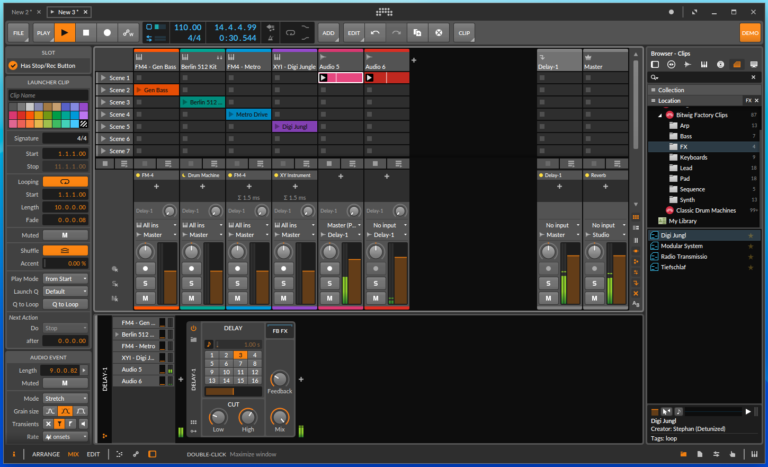Open Audio 6 No input dropdown

point(387,225)
